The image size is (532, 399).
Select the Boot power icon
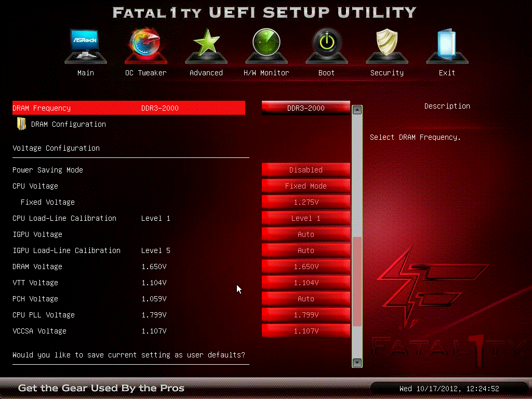click(x=327, y=46)
